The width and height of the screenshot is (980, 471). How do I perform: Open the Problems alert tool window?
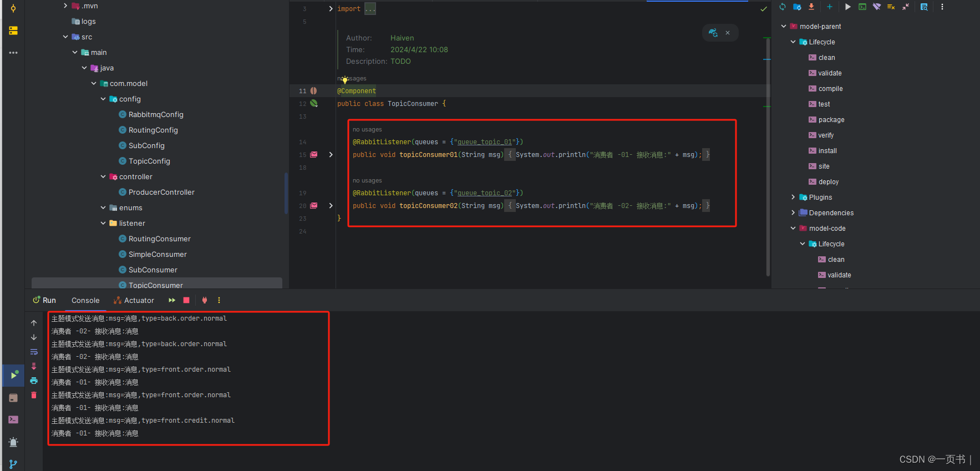[13, 442]
